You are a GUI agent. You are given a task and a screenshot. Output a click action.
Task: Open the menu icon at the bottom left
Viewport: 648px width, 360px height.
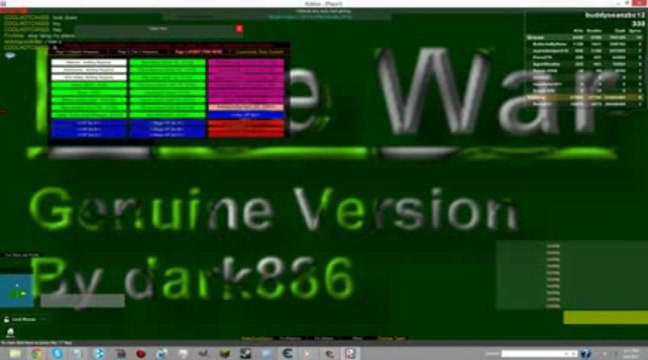pos(10,332)
